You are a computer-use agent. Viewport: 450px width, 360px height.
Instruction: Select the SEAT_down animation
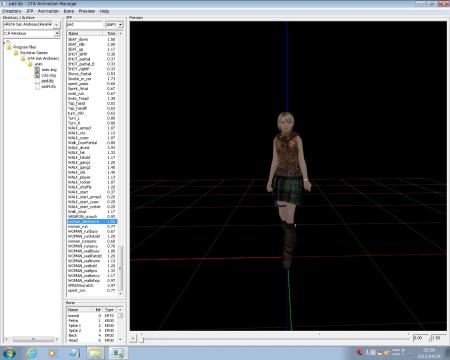92,39
